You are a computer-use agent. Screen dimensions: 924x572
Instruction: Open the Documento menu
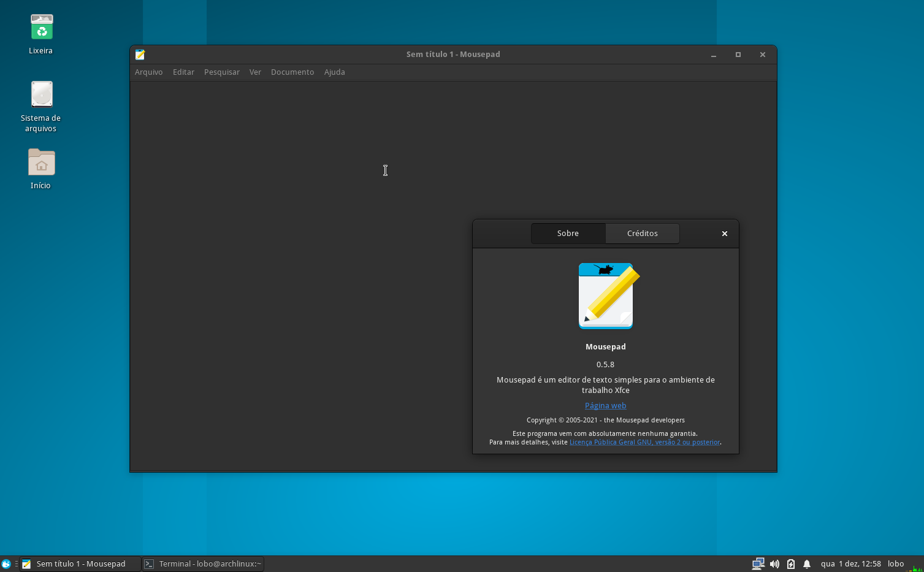pyautogui.click(x=292, y=72)
